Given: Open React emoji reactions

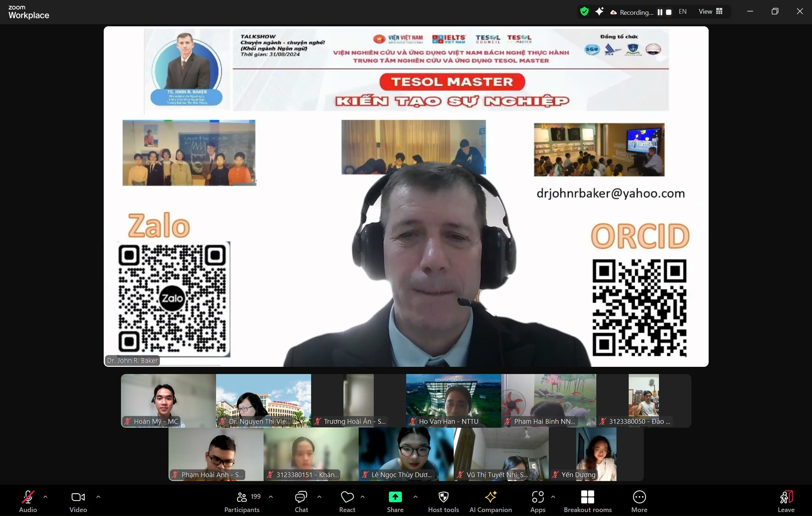Looking at the screenshot, I should tap(347, 501).
